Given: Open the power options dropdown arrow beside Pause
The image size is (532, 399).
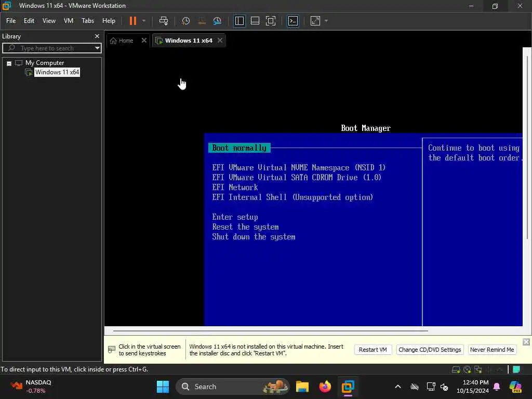Looking at the screenshot, I should [144, 21].
